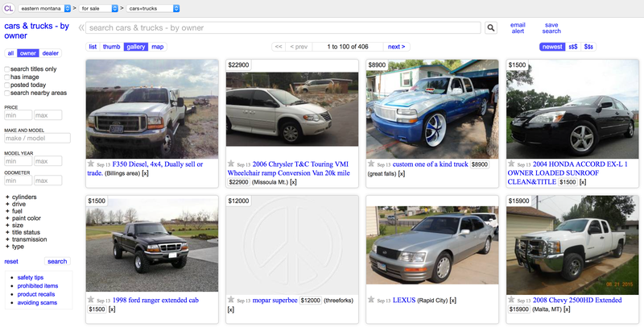Star the F350 Diesel listing
The height and width of the screenshot is (328, 644).
coord(91,164)
